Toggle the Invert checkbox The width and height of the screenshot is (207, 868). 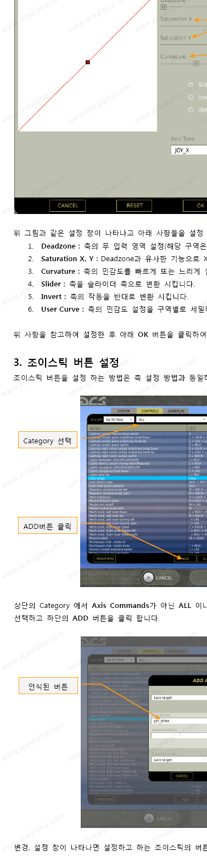point(191,97)
